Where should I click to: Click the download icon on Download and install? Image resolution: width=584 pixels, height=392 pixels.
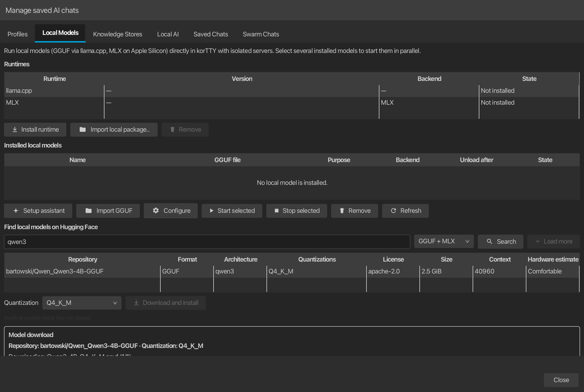click(x=136, y=303)
